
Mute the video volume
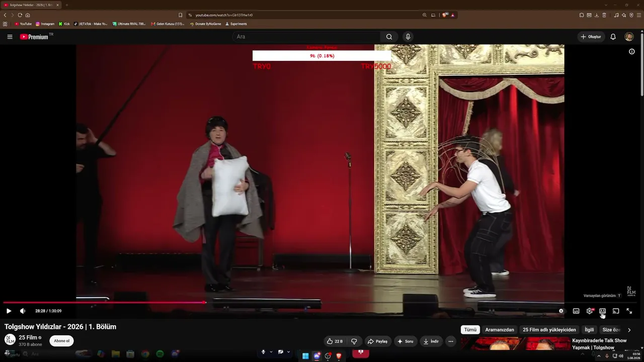click(22, 311)
